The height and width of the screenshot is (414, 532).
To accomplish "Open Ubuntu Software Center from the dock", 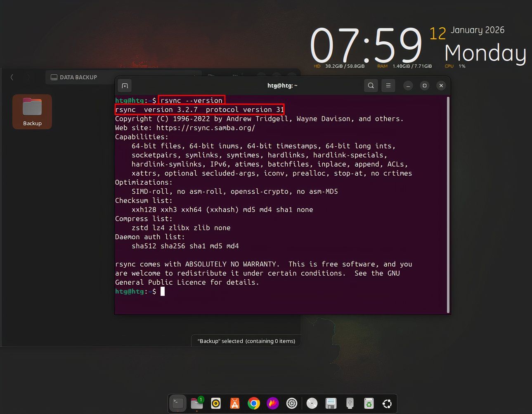I will click(x=234, y=403).
